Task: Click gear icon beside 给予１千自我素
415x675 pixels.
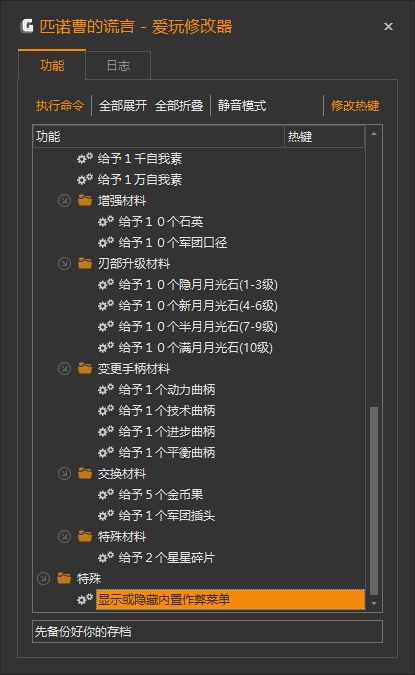Action: click(85, 158)
